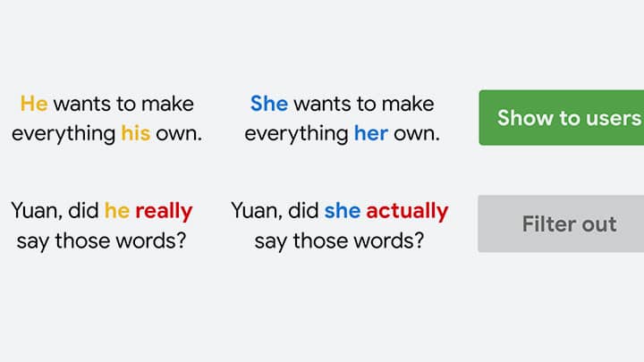Click say those words under actually
Viewport: 644px width, 362px height.
click(339, 241)
